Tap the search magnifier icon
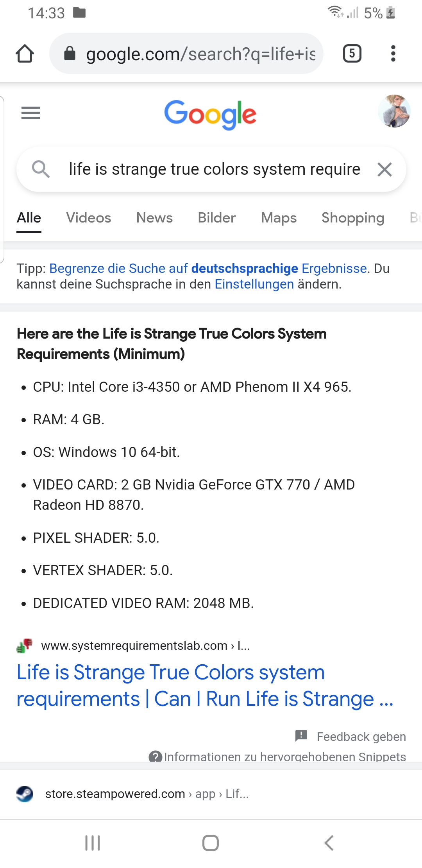422x868 pixels. (42, 169)
